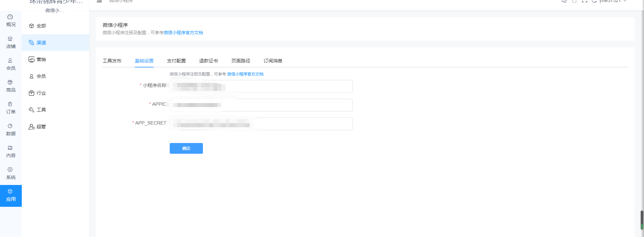644x237 pixels.
Task: Click the blue 确定 button
Action: point(186,148)
